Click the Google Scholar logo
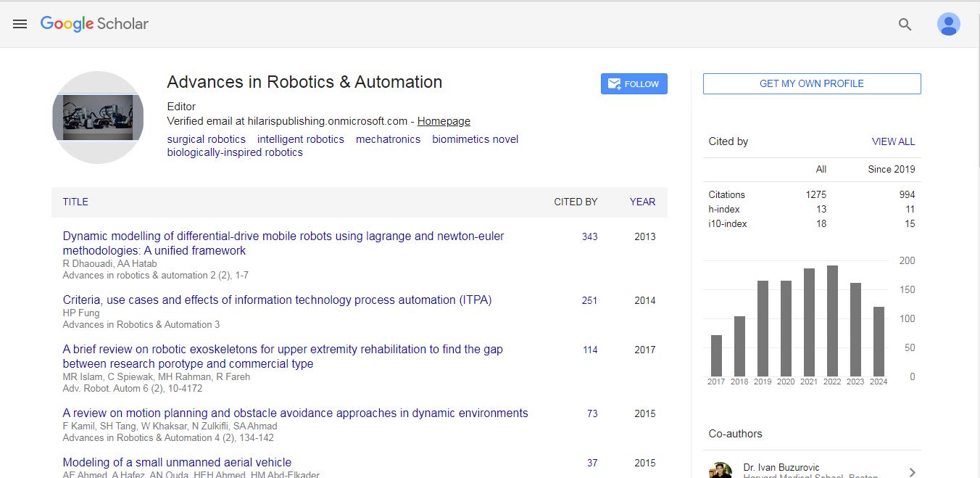 [94, 24]
